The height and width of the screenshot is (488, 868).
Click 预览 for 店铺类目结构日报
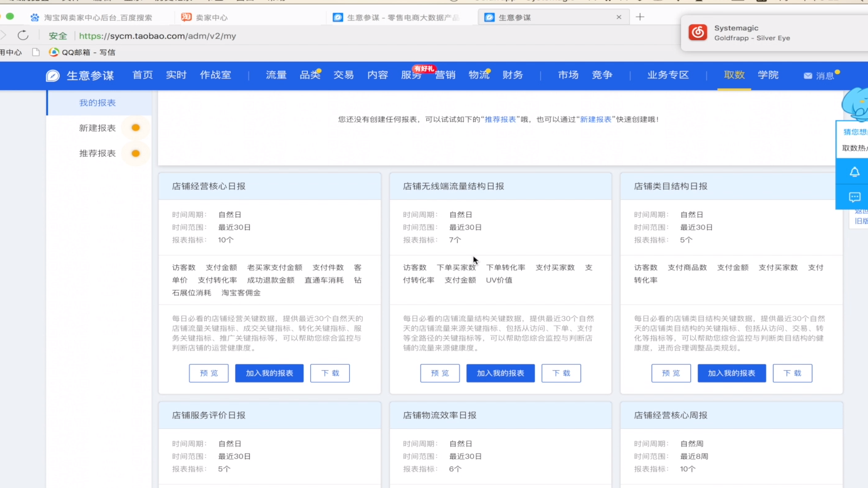pyautogui.click(x=671, y=373)
